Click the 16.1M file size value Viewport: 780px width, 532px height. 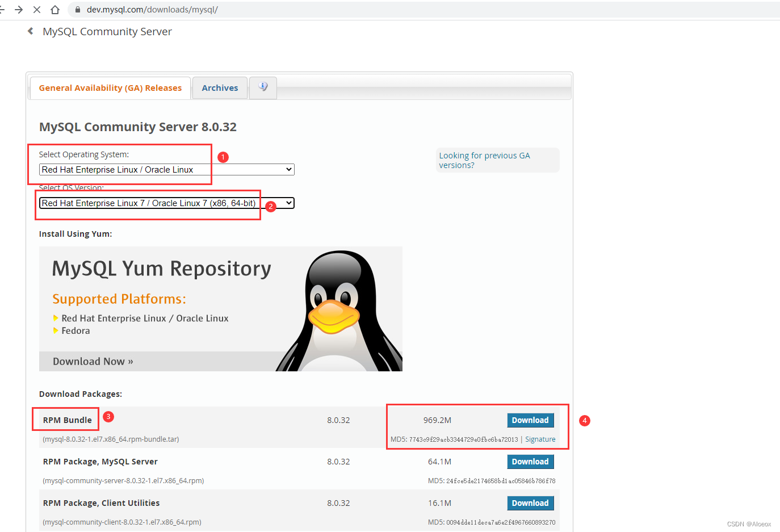439,503
